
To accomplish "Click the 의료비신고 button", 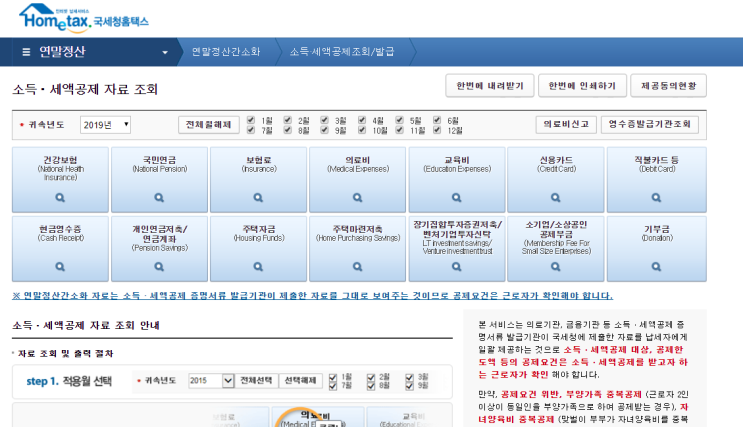I will pyautogui.click(x=566, y=124).
